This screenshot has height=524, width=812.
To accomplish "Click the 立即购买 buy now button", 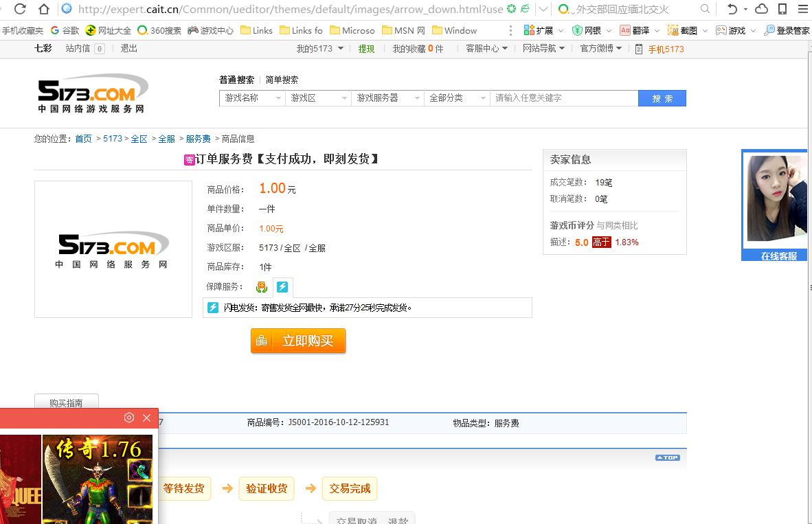I will coord(298,341).
